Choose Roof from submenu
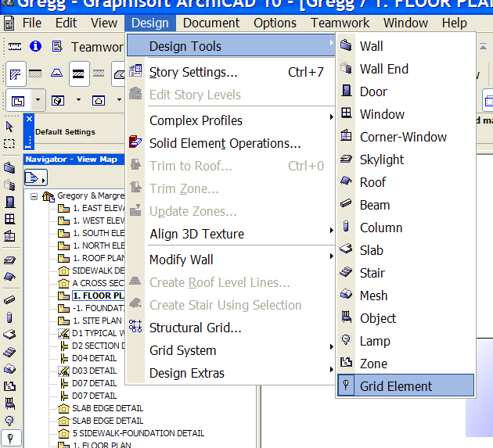The image size is (493, 448). [x=405, y=182]
